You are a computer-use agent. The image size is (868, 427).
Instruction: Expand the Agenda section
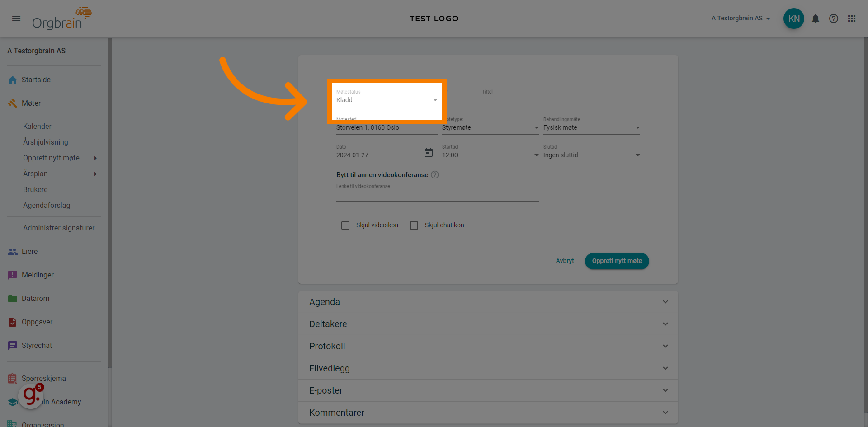(488, 302)
